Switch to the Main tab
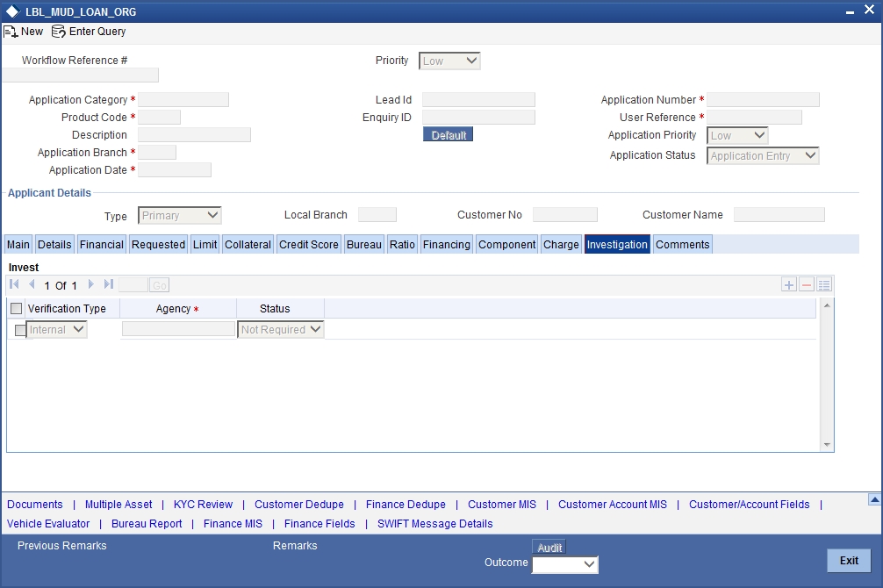Screen dimensions: 883x588 (18, 245)
